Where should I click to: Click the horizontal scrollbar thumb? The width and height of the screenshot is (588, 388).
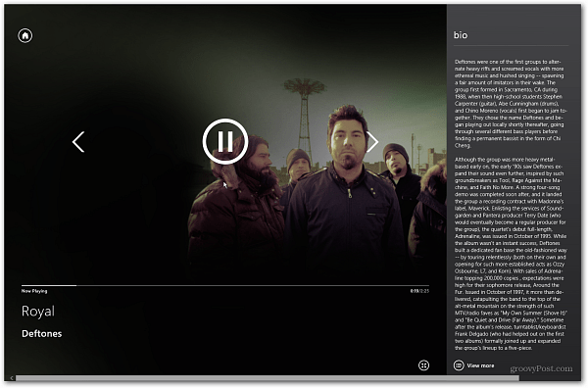[x=268, y=378]
